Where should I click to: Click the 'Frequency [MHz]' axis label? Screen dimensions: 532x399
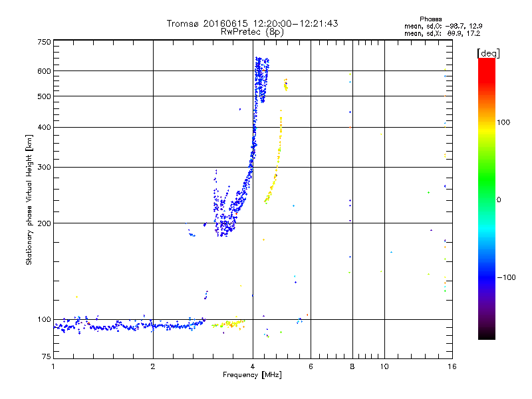click(x=252, y=375)
